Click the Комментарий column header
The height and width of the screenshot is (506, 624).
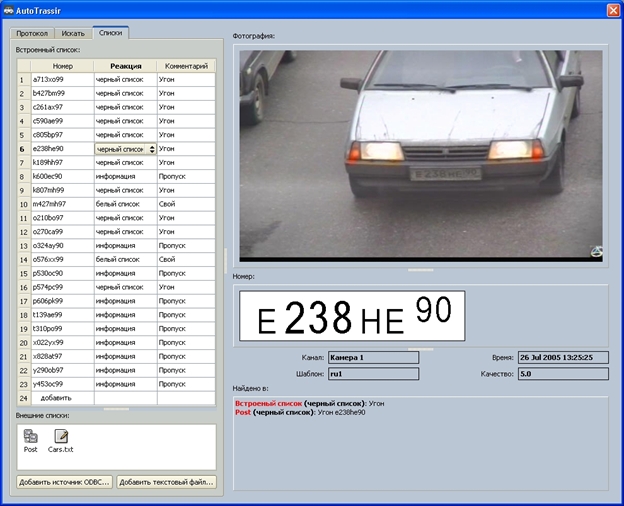coord(186,66)
